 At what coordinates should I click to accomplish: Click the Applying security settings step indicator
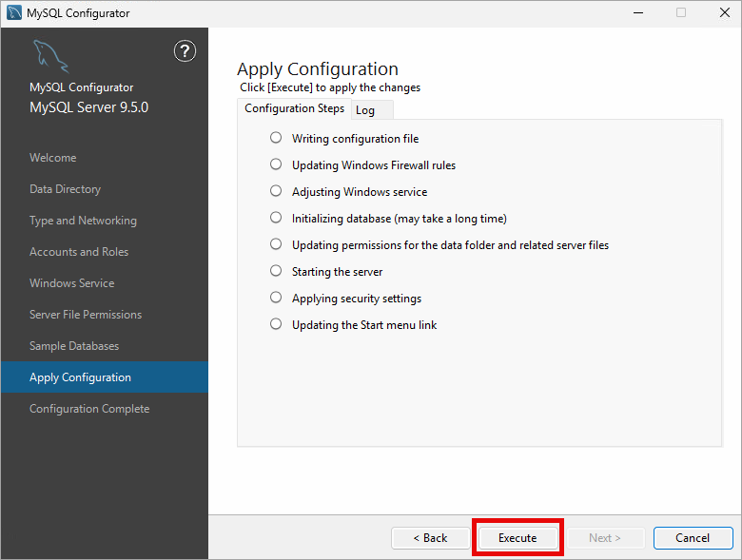[276, 298]
